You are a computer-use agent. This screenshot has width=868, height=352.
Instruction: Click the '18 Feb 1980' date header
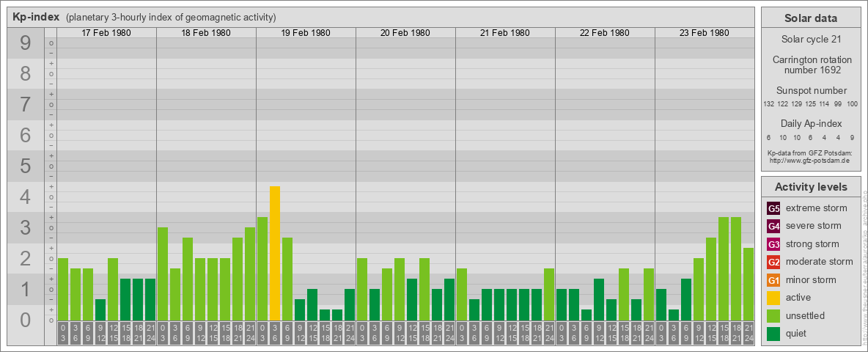(x=206, y=33)
